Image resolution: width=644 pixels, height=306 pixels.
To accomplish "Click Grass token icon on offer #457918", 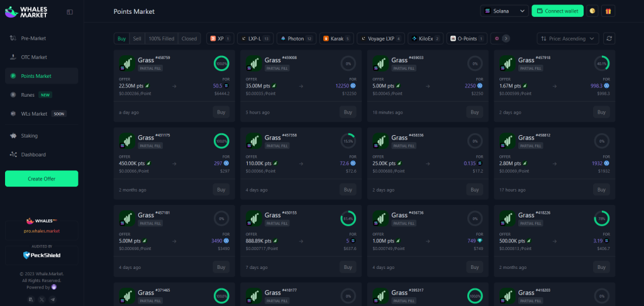I will (508, 63).
